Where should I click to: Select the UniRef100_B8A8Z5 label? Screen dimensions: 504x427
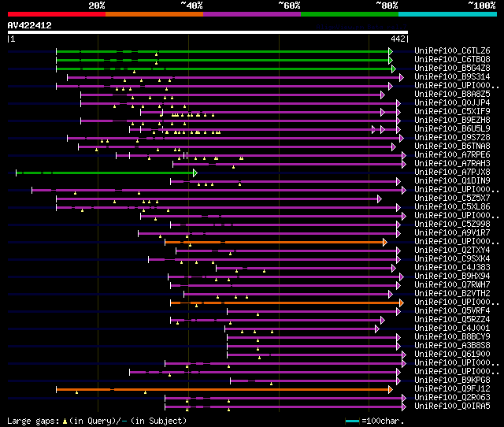coord(452,95)
